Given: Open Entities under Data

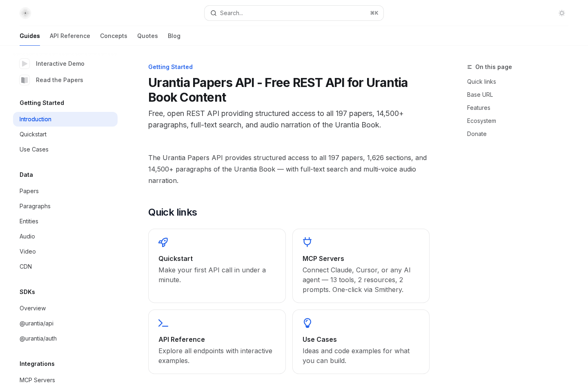Looking at the screenshot, I should pyautogui.click(x=29, y=221).
